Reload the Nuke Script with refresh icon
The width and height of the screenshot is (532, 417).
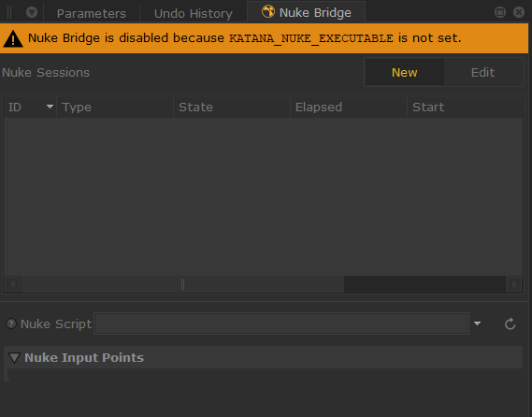tap(510, 324)
